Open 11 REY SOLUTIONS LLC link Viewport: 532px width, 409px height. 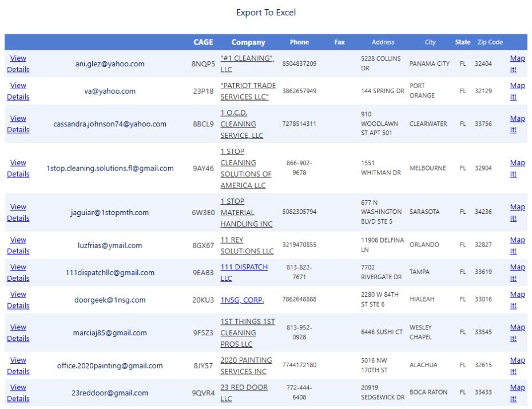pyautogui.click(x=247, y=245)
